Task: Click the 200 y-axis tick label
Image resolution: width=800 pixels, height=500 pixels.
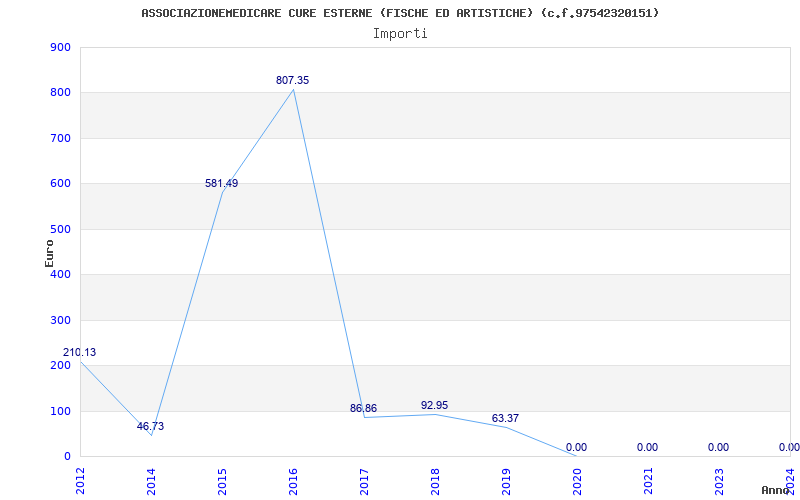Action: coord(60,366)
